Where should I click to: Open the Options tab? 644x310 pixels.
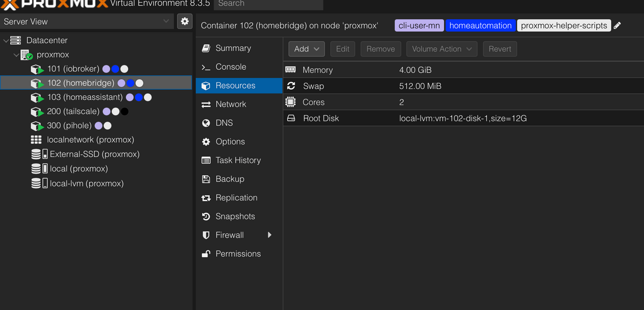click(x=239, y=142)
